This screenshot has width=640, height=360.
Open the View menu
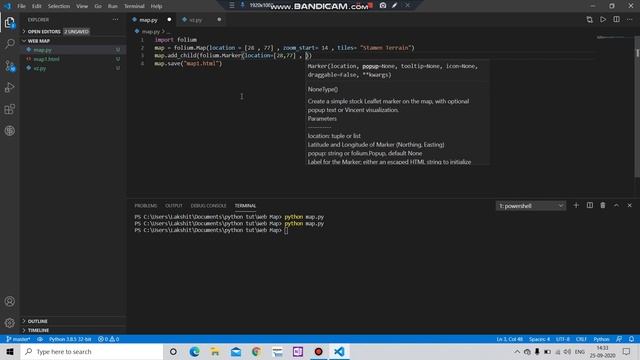point(82,6)
